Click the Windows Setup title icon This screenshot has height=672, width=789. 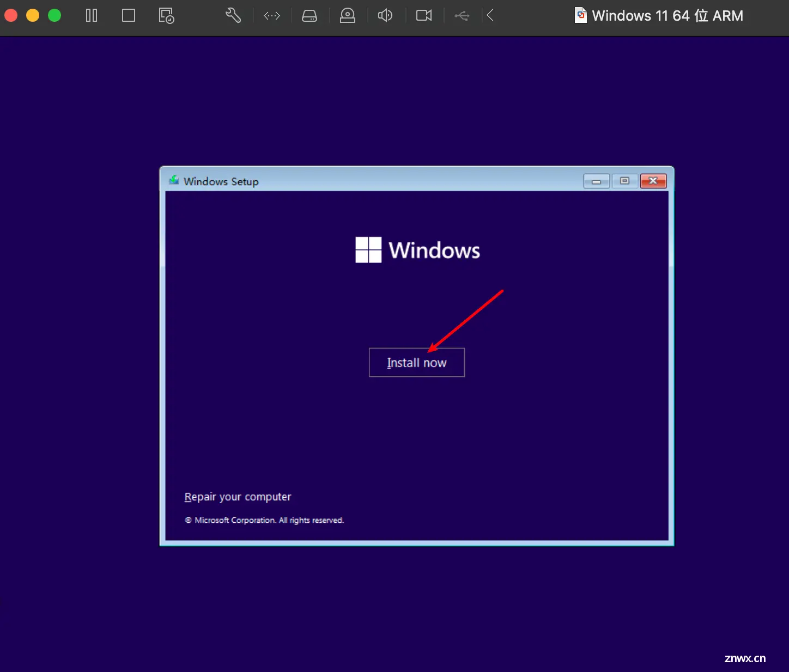[174, 180]
